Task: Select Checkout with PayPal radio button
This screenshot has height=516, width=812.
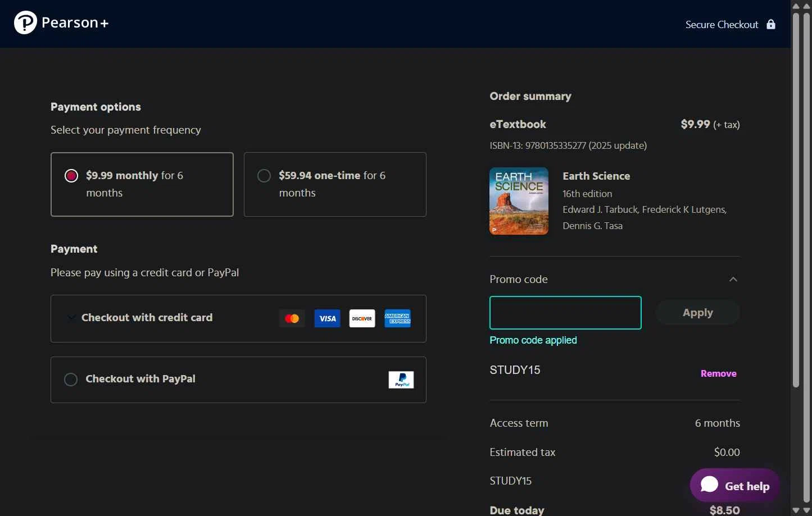Action: [x=71, y=380]
